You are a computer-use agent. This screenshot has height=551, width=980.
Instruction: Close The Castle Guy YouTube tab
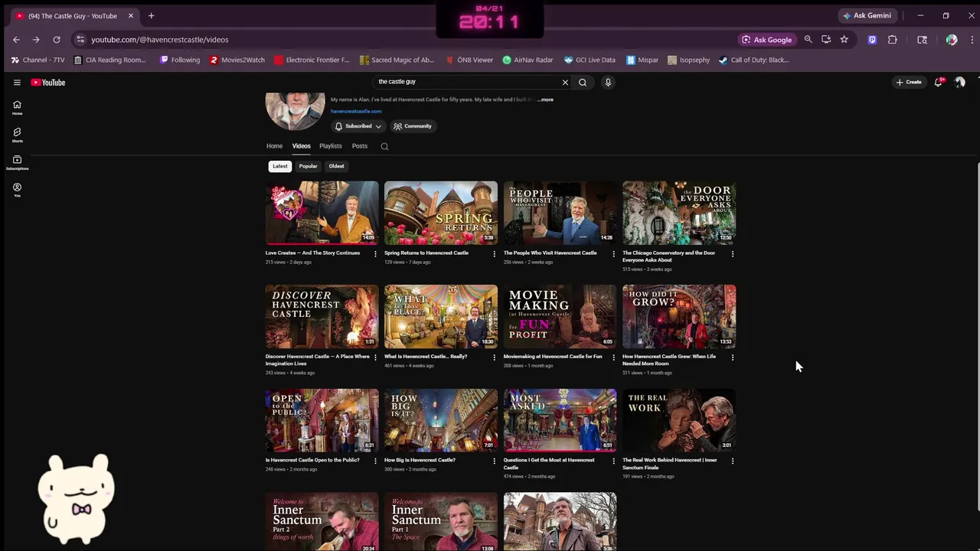pyautogui.click(x=130, y=15)
